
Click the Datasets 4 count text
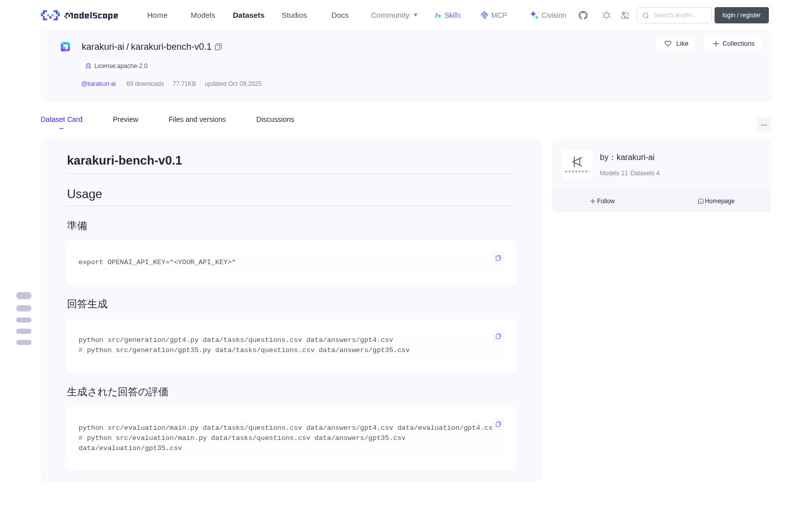[645, 173]
